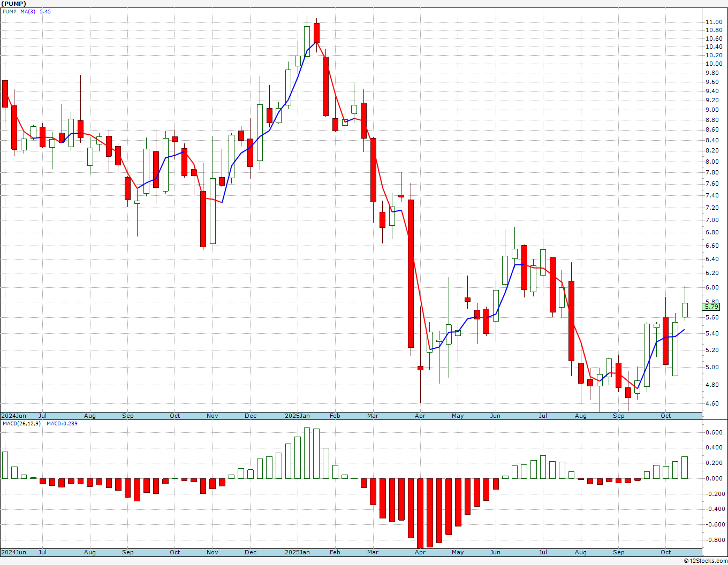The image size is (728, 565).
Task: Select the MA value 5.45 in legend
Action: click(45, 11)
